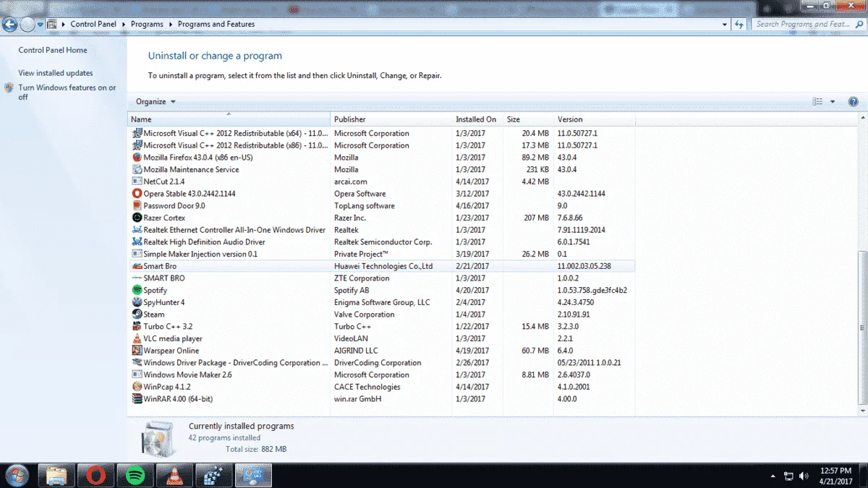868x488 pixels.
Task: Open VLC media player from taskbar
Action: point(174,476)
